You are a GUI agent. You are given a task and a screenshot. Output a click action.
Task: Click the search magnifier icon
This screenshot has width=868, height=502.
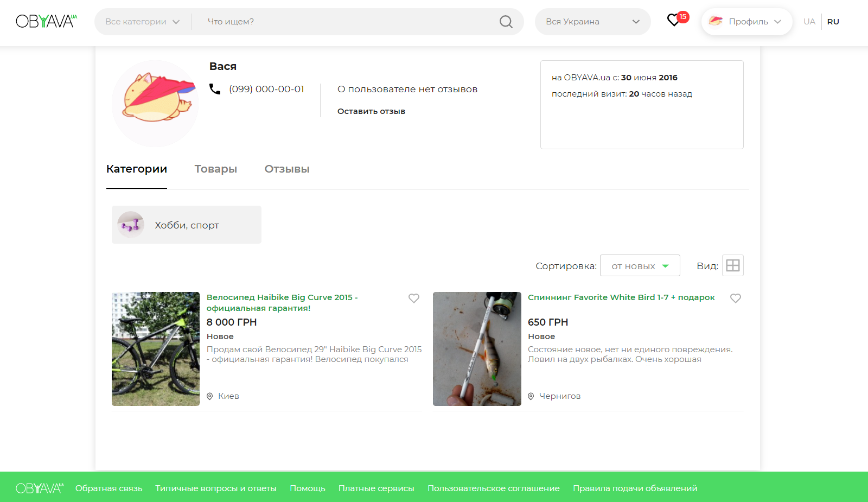tap(506, 22)
